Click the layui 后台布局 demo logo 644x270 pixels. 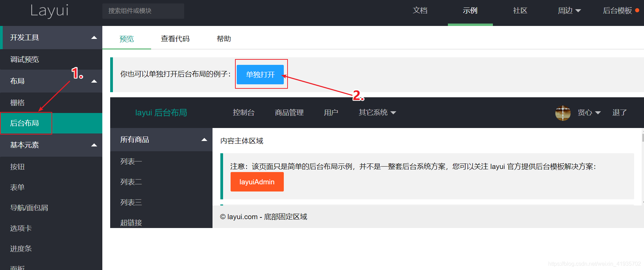click(161, 113)
